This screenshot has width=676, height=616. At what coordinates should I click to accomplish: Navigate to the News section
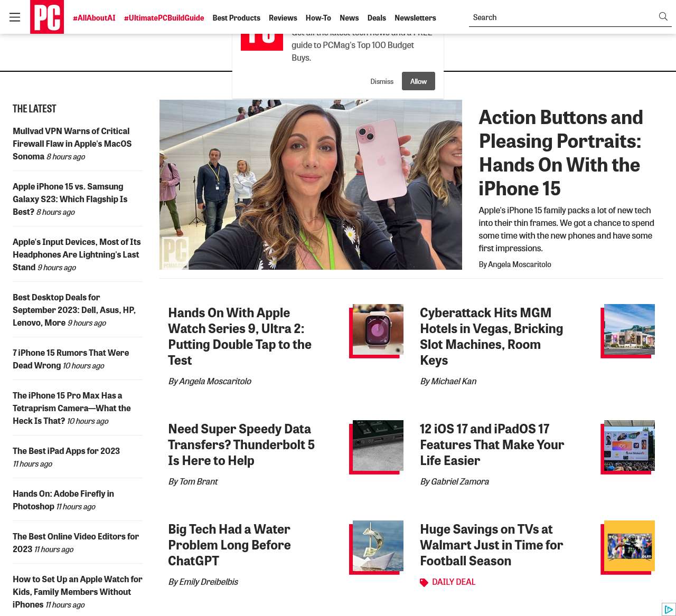coord(349,18)
